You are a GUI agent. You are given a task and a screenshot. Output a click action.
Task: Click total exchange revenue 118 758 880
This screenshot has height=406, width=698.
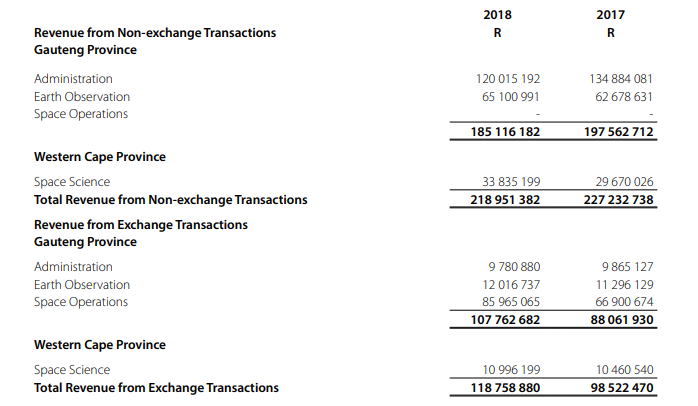(x=505, y=388)
